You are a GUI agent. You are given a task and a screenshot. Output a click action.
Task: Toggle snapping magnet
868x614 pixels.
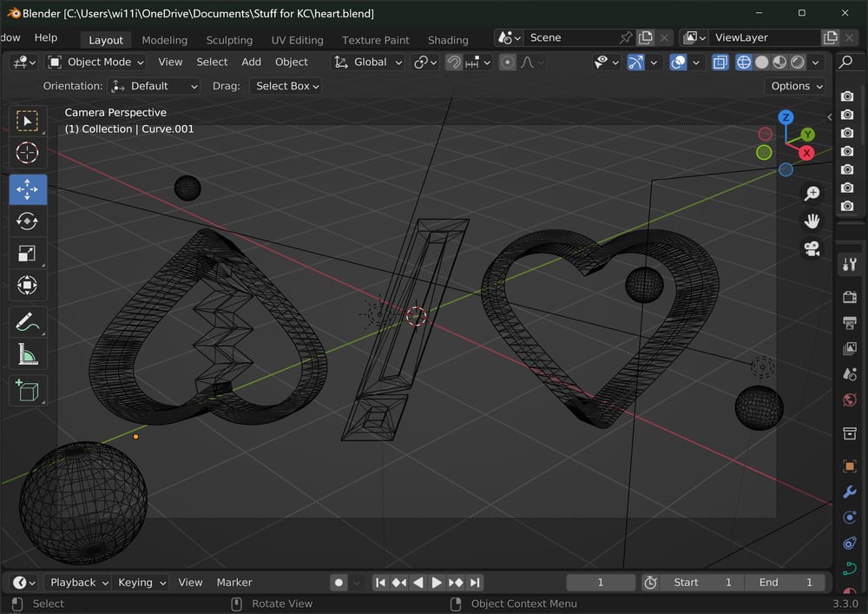(x=453, y=62)
